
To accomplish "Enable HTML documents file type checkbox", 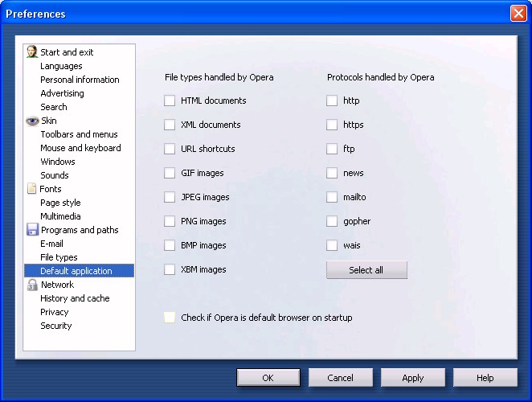I will (170, 100).
